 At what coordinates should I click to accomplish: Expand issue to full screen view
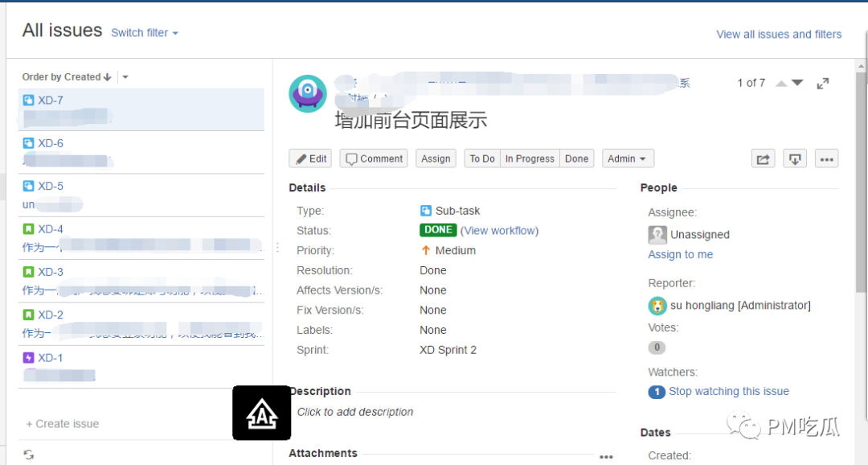point(823,84)
